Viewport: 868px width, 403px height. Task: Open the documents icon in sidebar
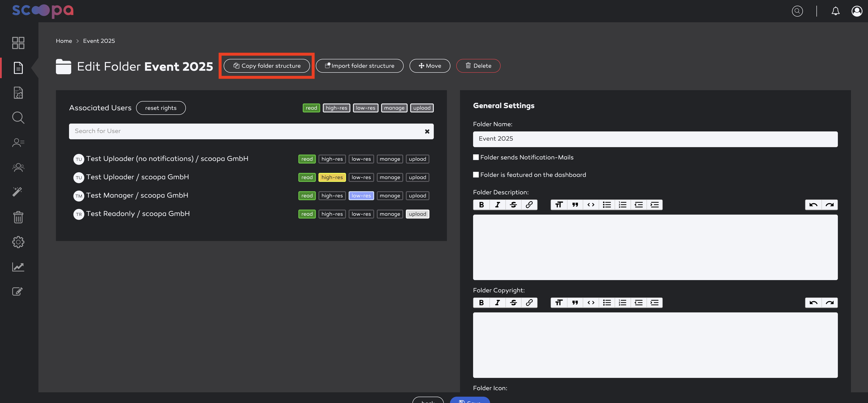pyautogui.click(x=18, y=68)
